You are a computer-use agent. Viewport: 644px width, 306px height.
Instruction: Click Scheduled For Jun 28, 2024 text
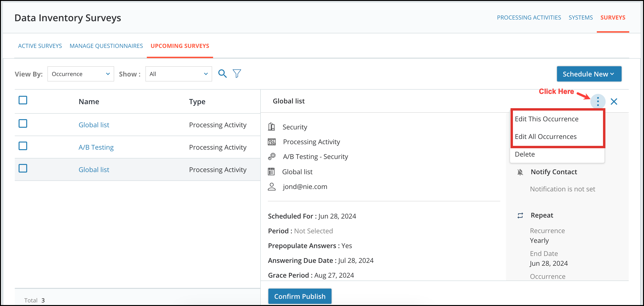click(312, 216)
